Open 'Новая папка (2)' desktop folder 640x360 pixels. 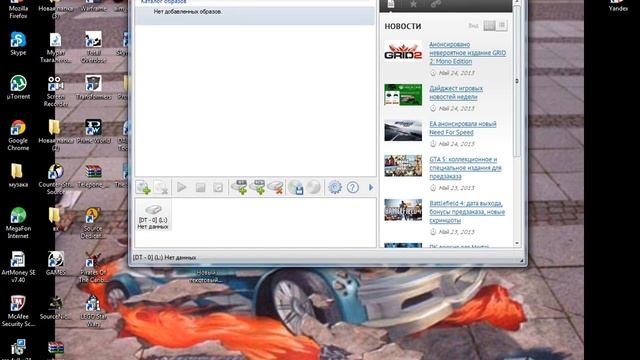(56, 136)
